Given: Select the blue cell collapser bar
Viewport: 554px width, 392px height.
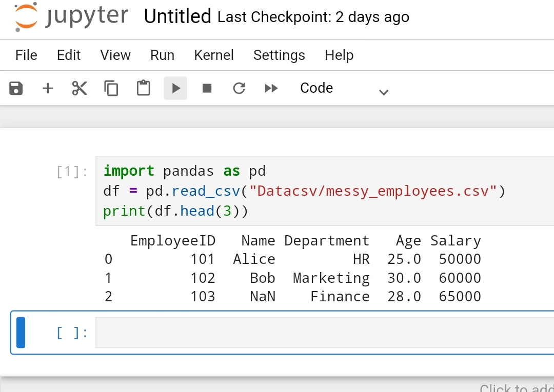Looking at the screenshot, I should [21, 333].
